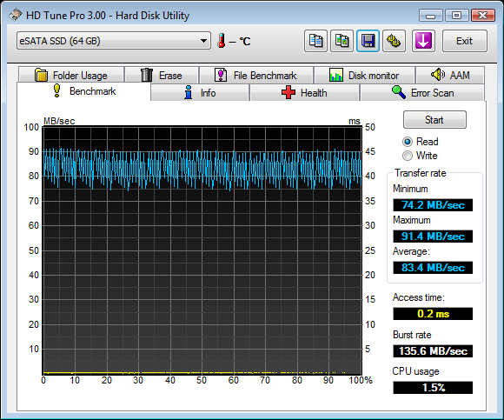The image size is (504, 420).
Task: Click the copy text to clipboard icon
Action: 315,41
